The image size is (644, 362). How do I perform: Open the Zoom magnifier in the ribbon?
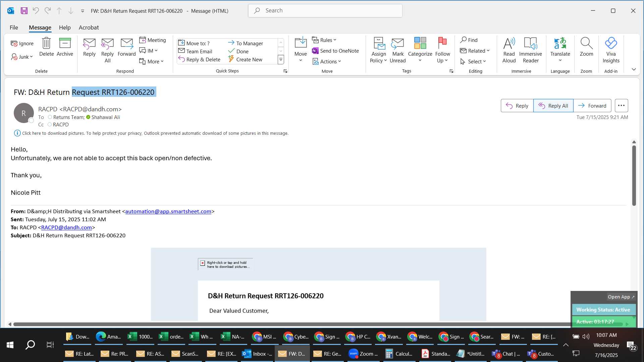586,47
